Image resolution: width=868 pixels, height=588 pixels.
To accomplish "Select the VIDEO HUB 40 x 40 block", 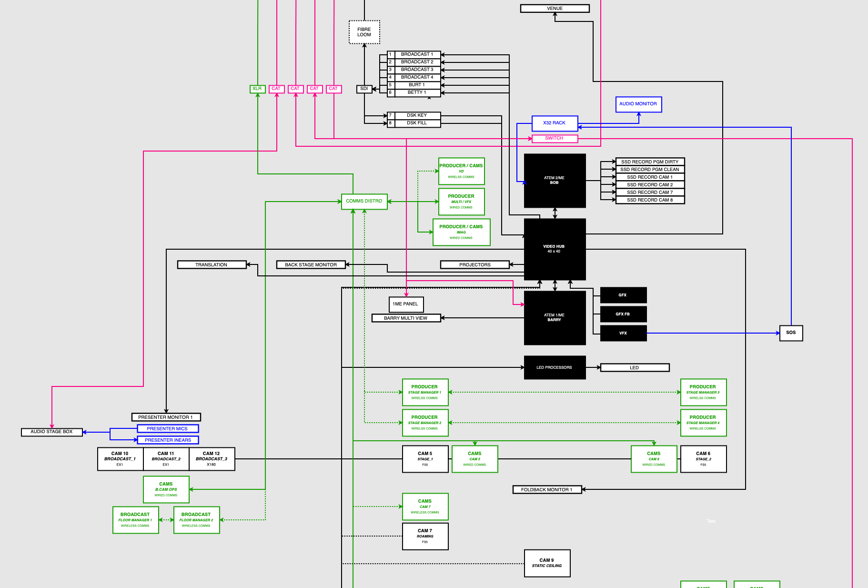I will (555, 249).
